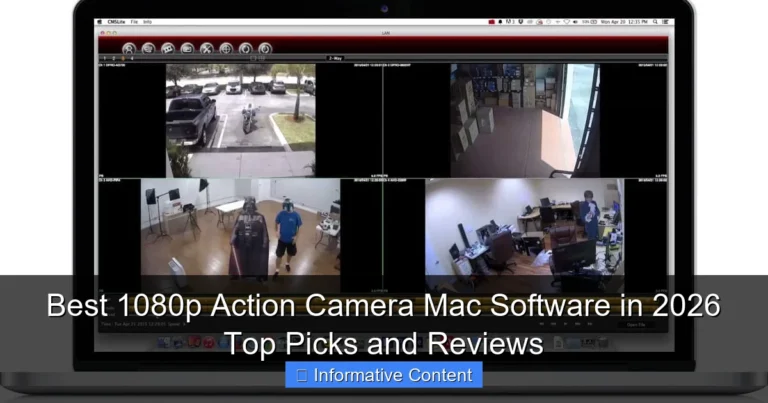
Task: Select the highlighted layout page 3
Action: (x=122, y=58)
